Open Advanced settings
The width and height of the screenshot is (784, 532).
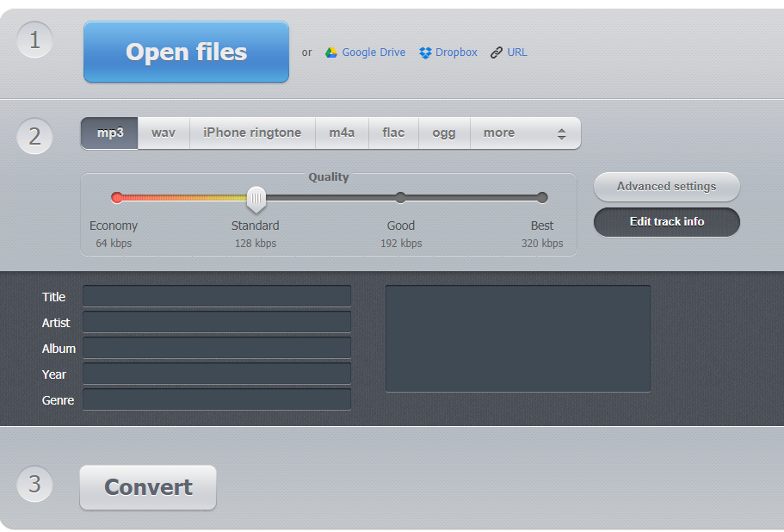point(666,187)
